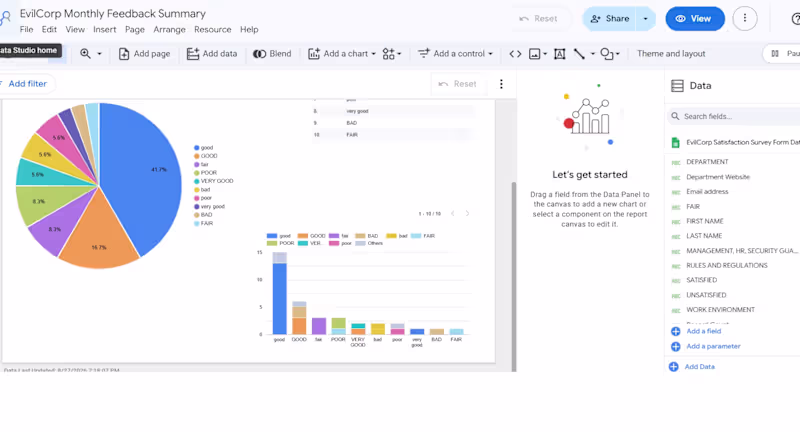This screenshot has width=800, height=432.
Task: Open the zoom tool in toolbar
Action: (85, 54)
